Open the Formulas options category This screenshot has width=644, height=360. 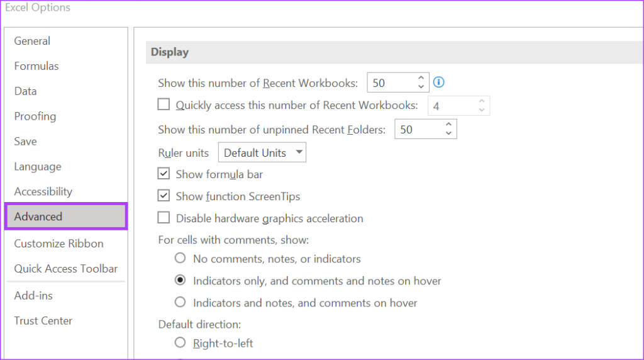point(36,66)
